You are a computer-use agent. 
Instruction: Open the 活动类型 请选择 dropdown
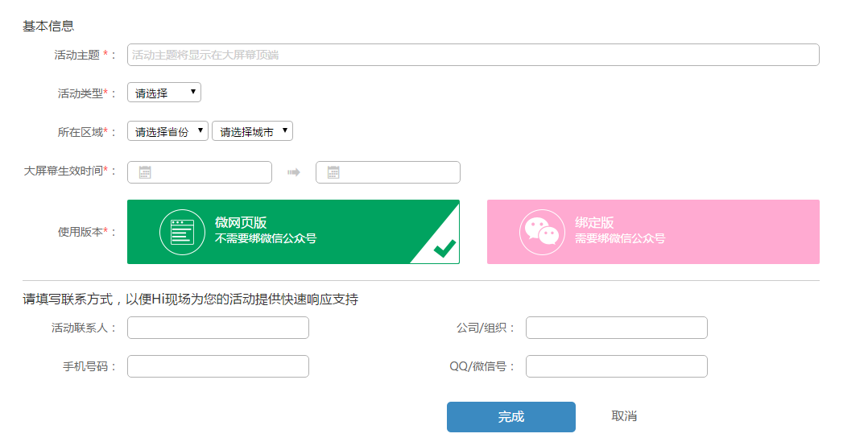click(x=164, y=93)
